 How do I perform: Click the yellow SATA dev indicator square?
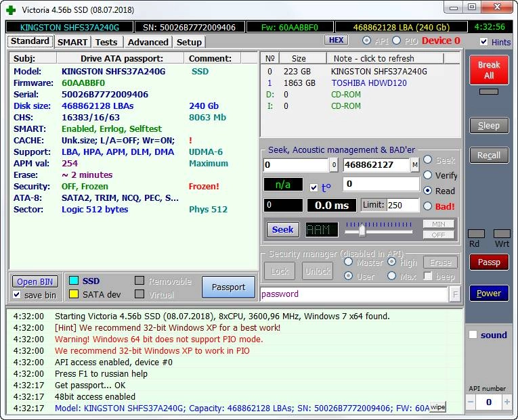pyautogui.click(x=74, y=294)
